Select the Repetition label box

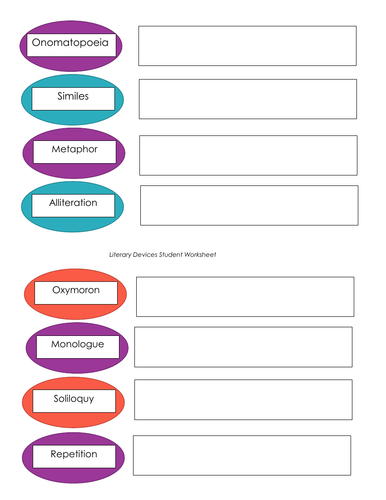tap(74, 456)
